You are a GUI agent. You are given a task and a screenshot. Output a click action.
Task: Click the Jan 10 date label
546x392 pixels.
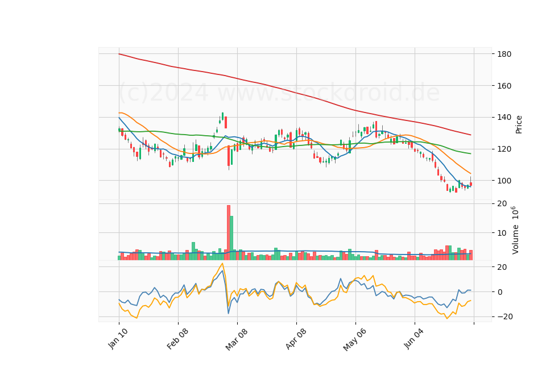pyautogui.click(x=118, y=339)
